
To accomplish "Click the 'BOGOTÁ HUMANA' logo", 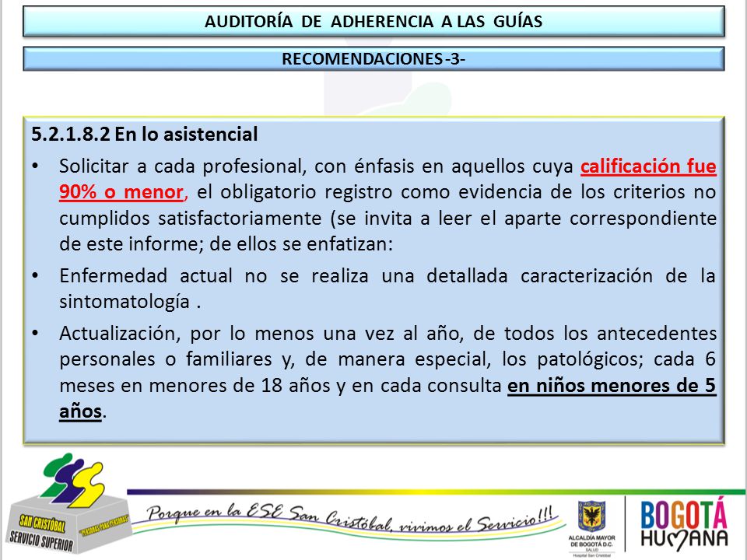I will 684,523.
